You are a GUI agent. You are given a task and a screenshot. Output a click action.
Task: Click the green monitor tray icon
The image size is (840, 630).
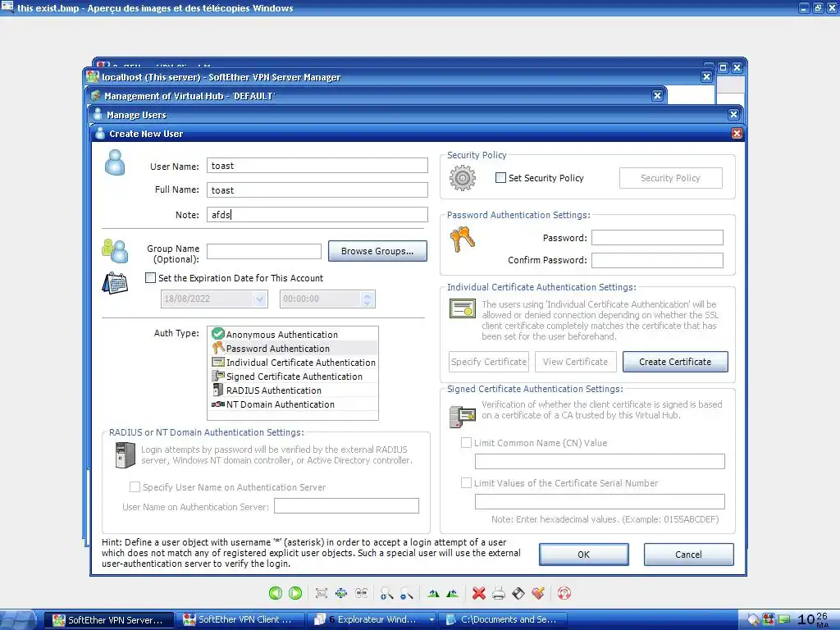tap(783, 619)
